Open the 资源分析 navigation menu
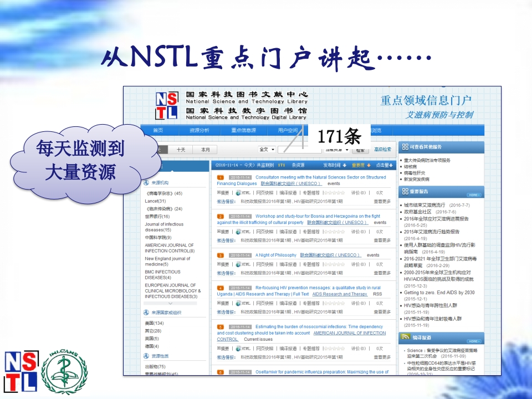The width and height of the screenshot is (532, 399). (199, 131)
